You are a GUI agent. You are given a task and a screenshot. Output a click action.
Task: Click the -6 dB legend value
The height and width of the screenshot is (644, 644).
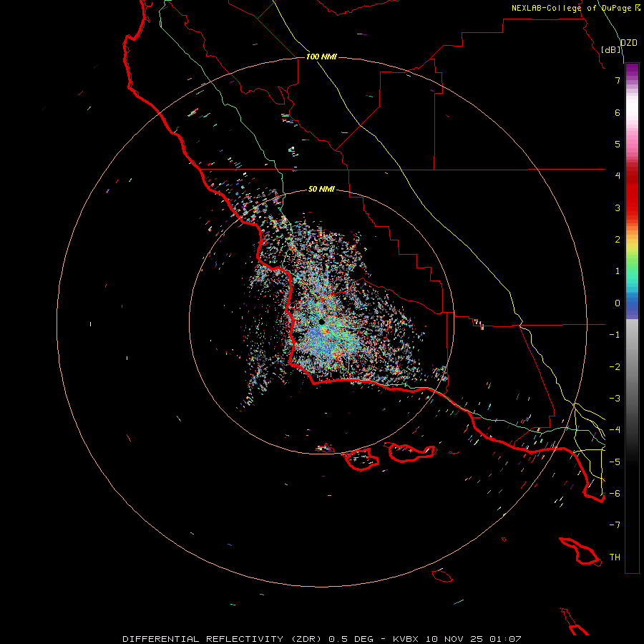coord(615,494)
